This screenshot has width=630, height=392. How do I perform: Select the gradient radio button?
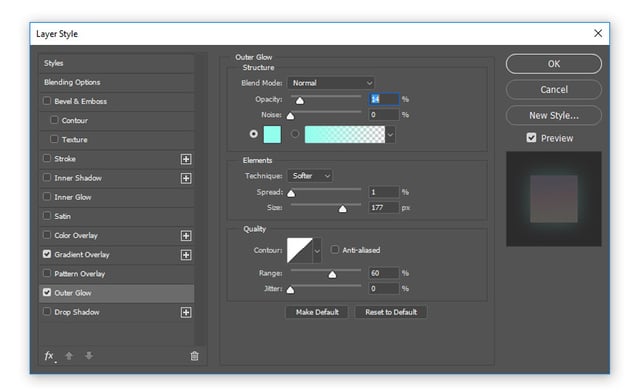[295, 134]
